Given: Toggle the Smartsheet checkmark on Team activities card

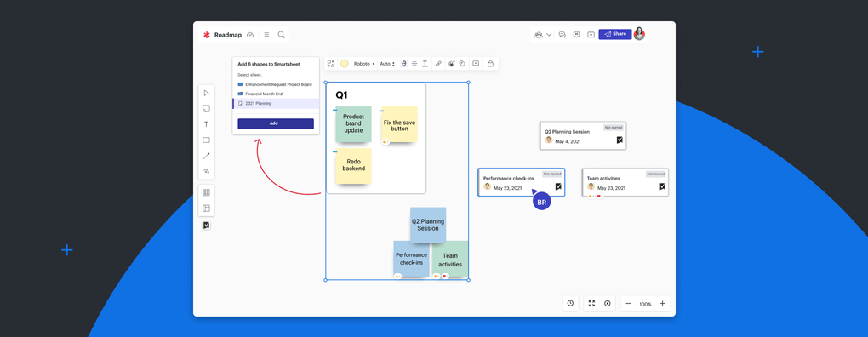Looking at the screenshot, I should click(661, 186).
